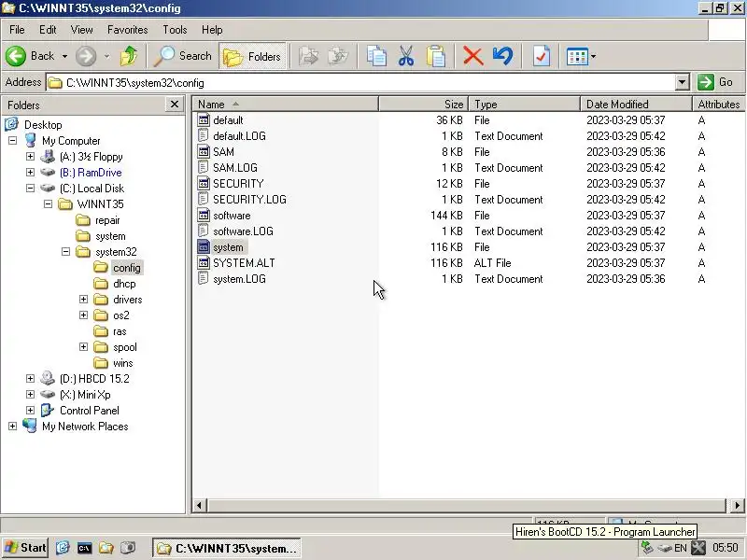
Task: Select the default.LOG file
Action: click(x=239, y=135)
